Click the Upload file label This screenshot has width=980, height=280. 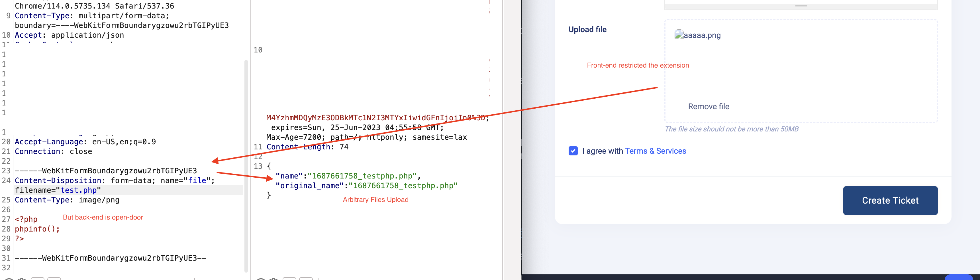(x=587, y=30)
